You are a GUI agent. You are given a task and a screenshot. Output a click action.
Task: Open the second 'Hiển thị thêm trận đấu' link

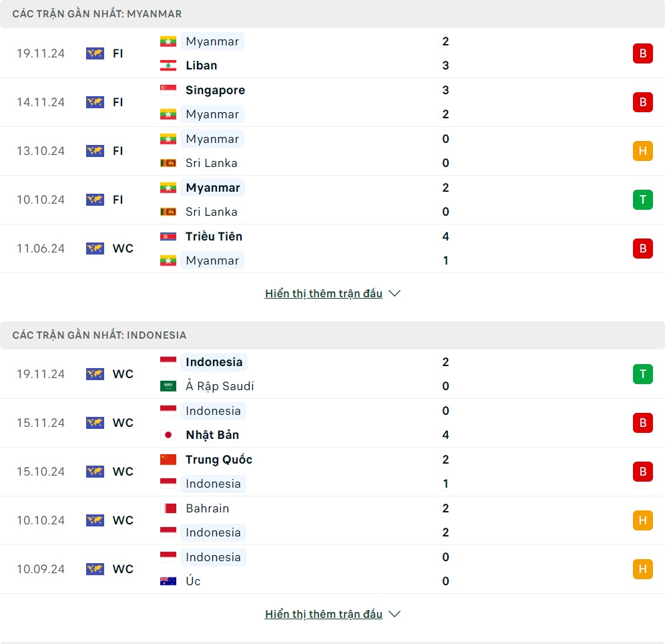click(x=323, y=614)
